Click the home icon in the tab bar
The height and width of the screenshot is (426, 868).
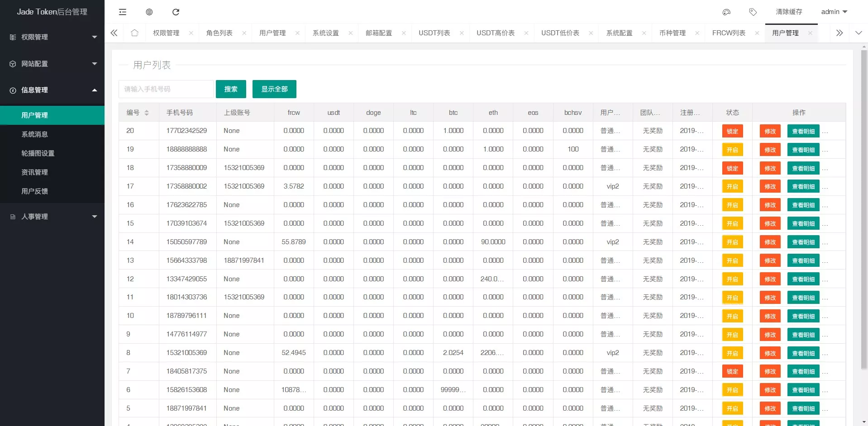click(134, 33)
